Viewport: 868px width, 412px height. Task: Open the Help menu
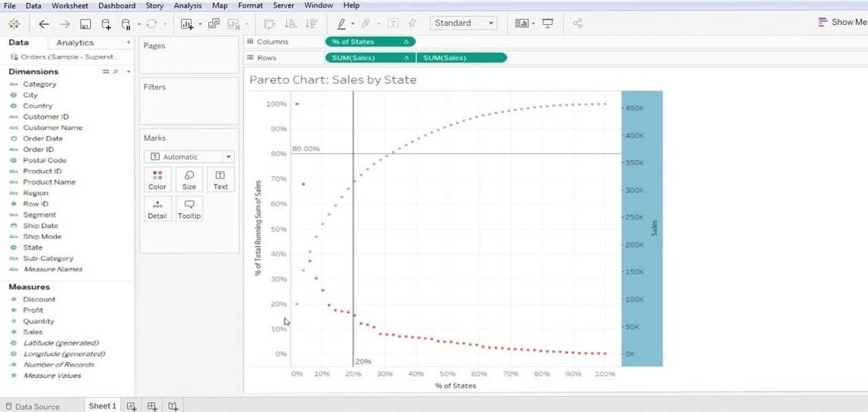point(352,5)
